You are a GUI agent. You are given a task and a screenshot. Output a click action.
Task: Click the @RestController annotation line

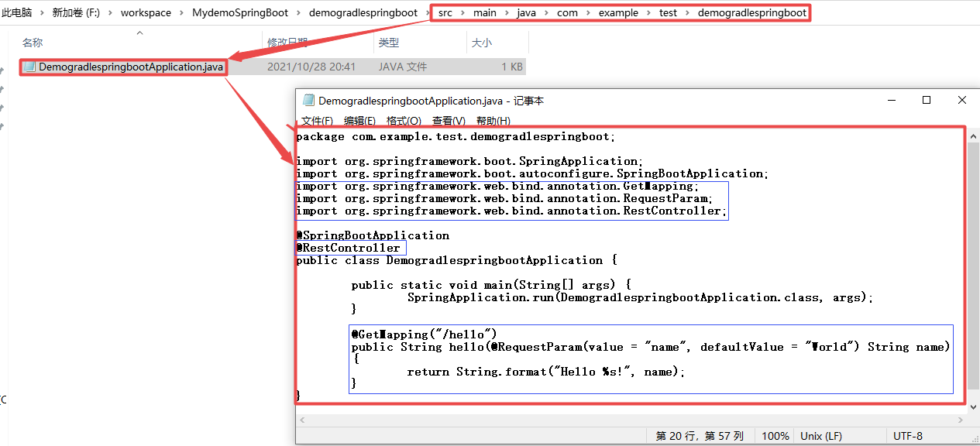click(349, 248)
